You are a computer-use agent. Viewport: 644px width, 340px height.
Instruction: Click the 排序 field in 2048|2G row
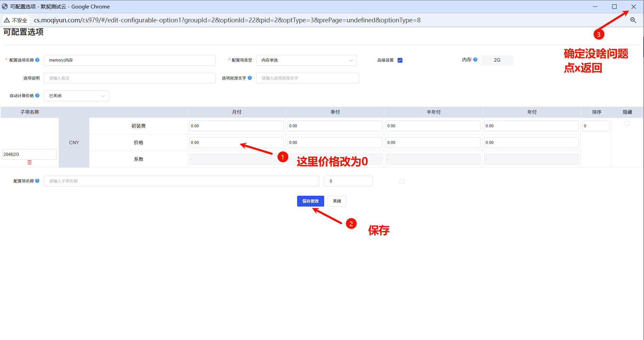(x=596, y=126)
